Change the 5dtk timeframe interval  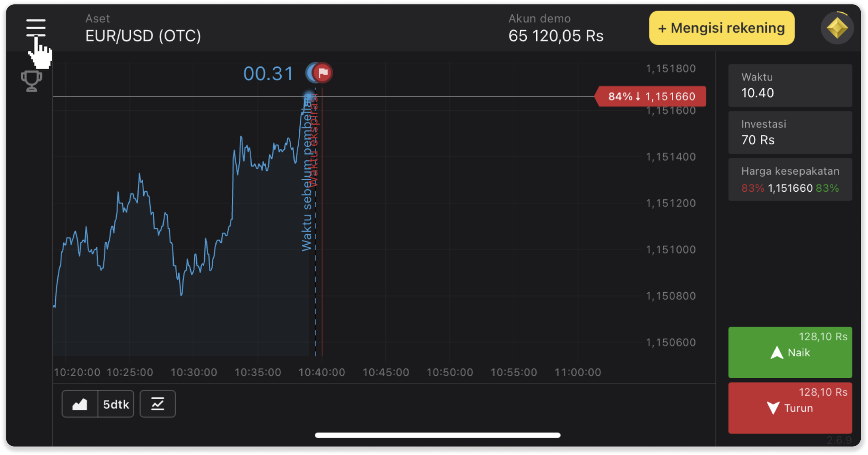tap(116, 404)
